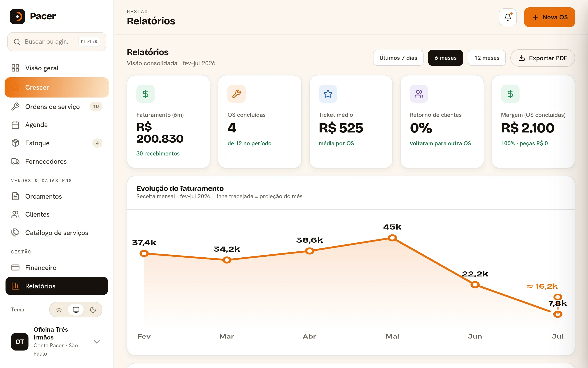Click the download icon in Exportar PDF

(x=521, y=58)
